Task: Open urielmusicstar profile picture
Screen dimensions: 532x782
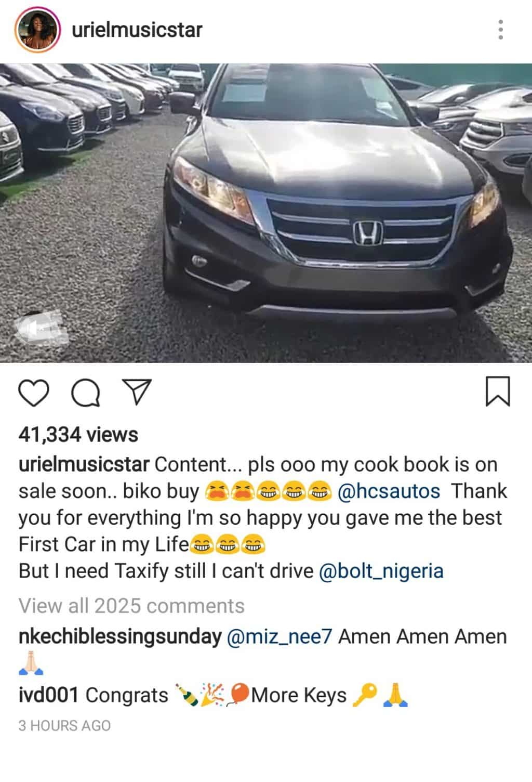Action: 36,30
